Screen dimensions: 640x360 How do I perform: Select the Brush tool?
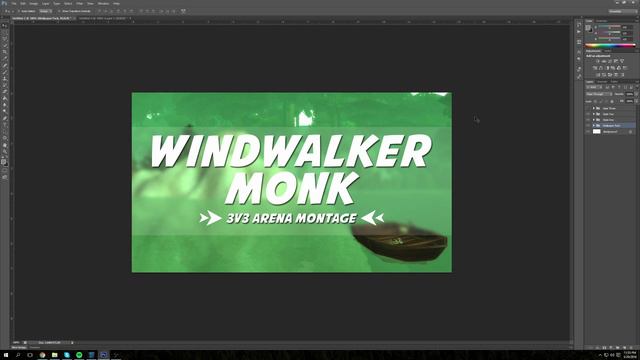4,72
